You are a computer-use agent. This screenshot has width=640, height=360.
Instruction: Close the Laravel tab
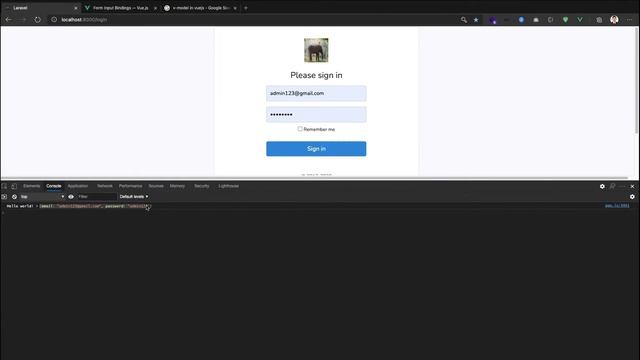click(x=76, y=8)
